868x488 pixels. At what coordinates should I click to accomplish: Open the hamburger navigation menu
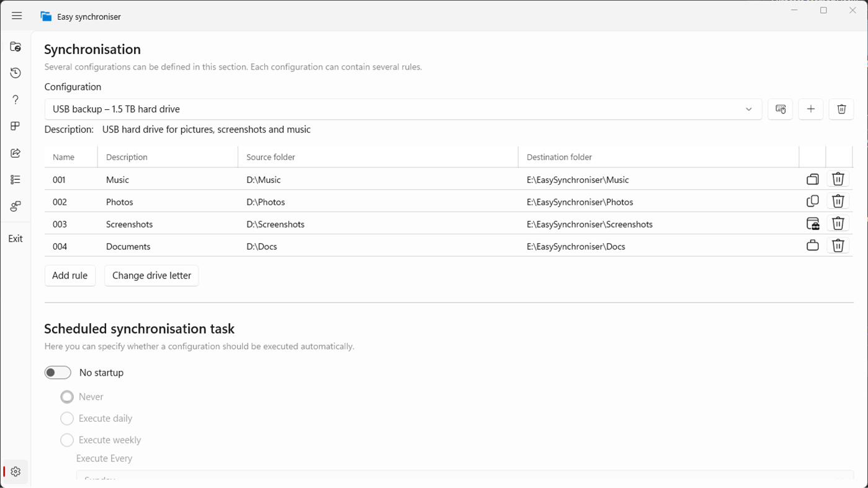tap(17, 16)
